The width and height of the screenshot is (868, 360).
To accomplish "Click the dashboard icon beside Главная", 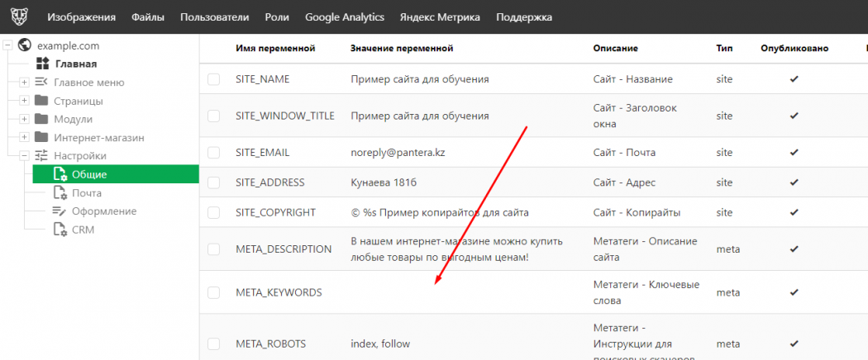I will tap(42, 64).
